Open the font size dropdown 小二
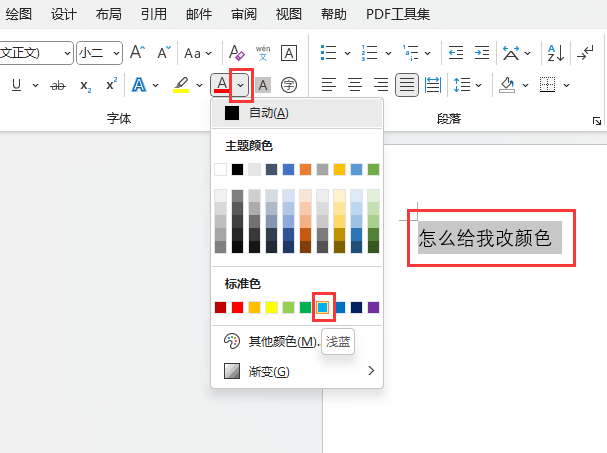Viewport: 607px width, 453px height. point(100,53)
